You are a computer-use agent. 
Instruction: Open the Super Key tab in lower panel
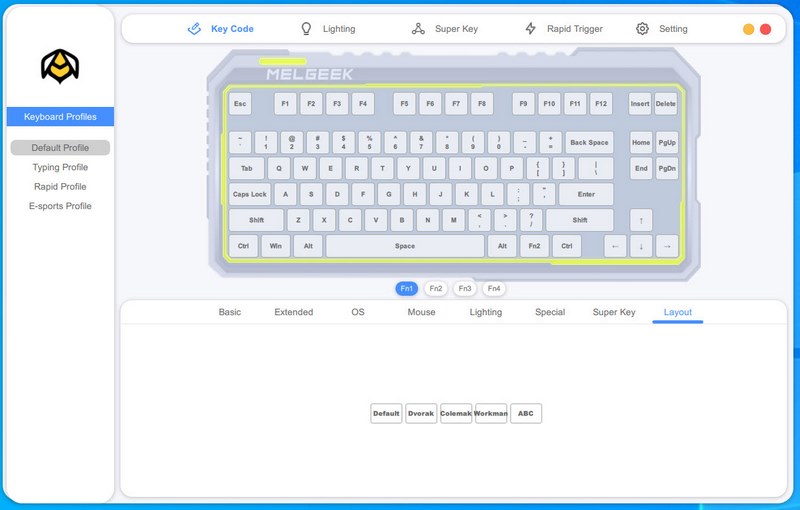coord(614,312)
